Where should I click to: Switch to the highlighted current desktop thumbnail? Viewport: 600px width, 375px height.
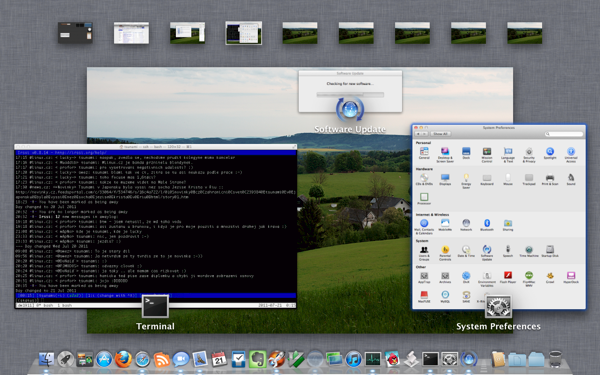[244, 33]
